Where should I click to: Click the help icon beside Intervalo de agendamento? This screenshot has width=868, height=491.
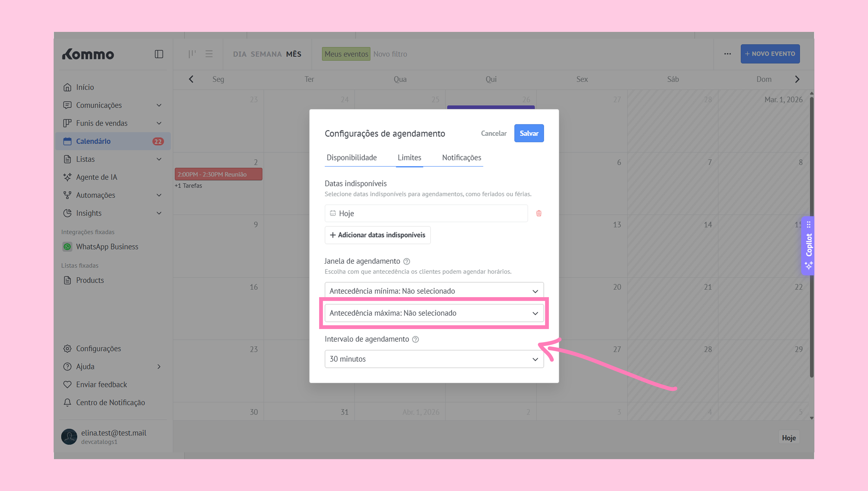coord(415,339)
